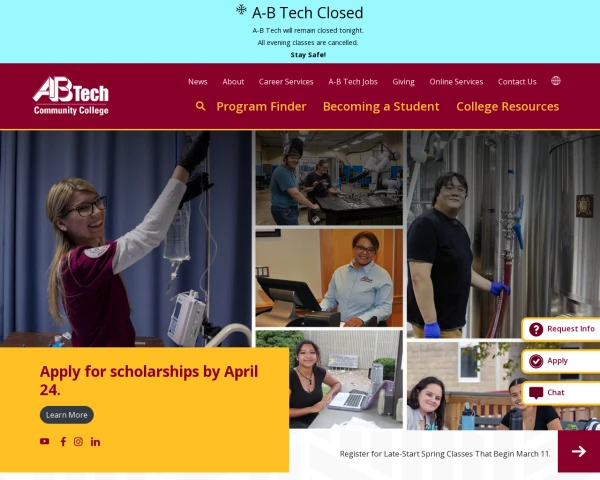The image size is (600, 480).
Task: Open the globe language icon
Action: coord(556,81)
